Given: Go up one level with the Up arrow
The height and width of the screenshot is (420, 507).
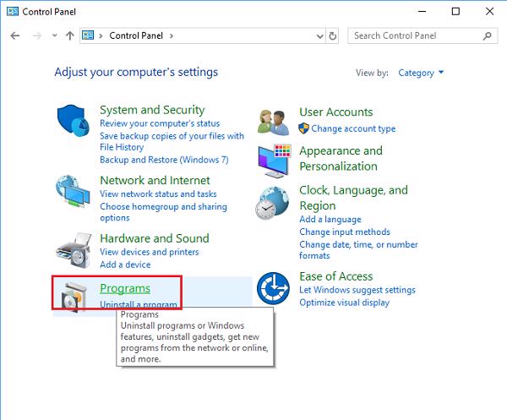Looking at the screenshot, I should click(x=70, y=35).
